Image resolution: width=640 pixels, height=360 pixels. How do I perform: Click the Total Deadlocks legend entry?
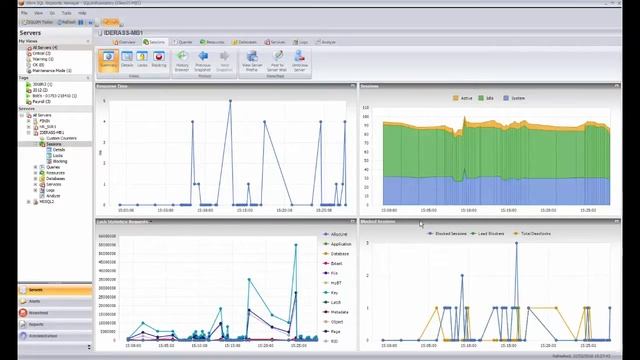(532, 234)
